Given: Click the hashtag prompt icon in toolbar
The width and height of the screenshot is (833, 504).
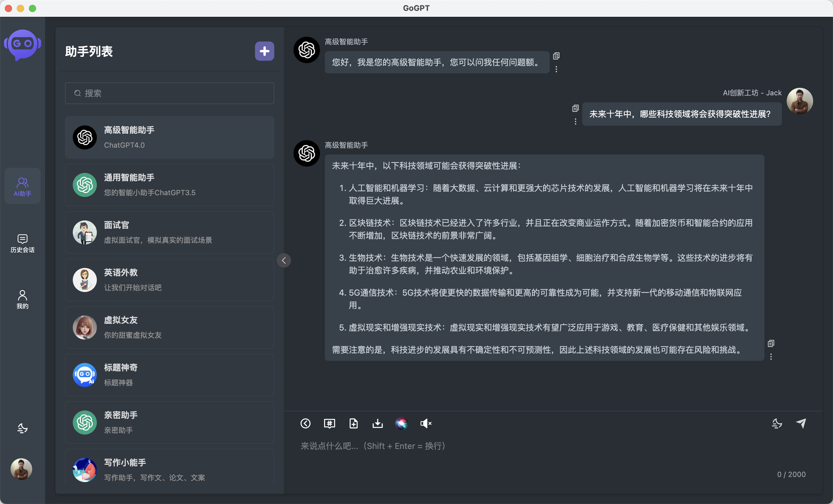Looking at the screenshot, I should click(x=329, y=423).
